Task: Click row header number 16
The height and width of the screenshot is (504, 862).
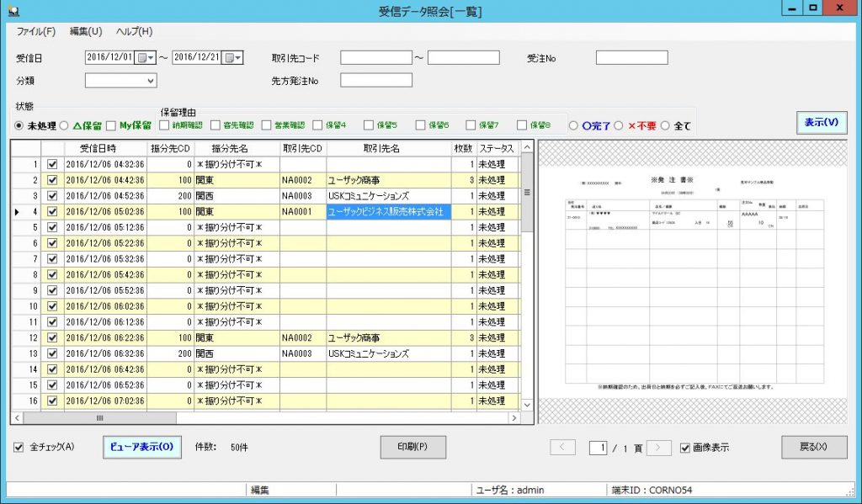Action: (x=26, y=401)
